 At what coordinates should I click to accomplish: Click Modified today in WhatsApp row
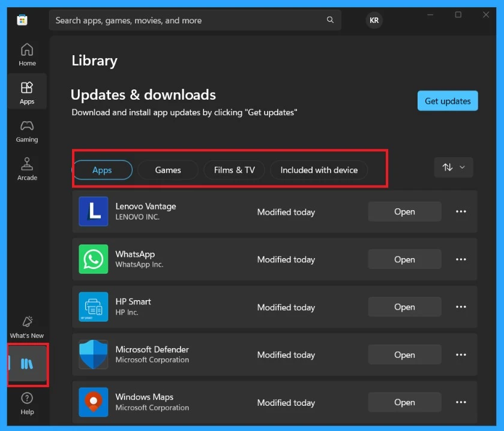pos(286,259)
